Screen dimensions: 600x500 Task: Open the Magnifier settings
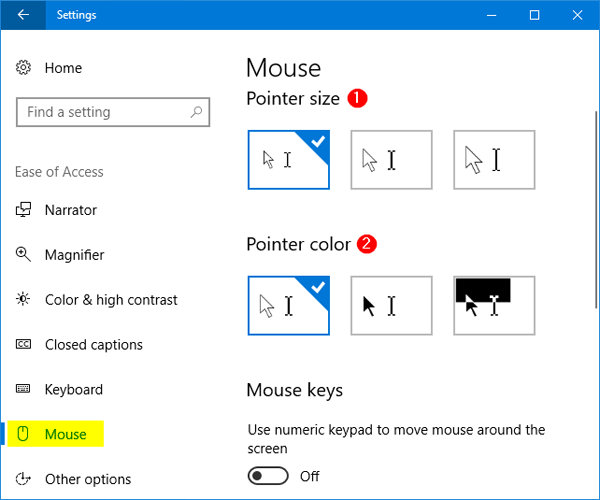(x=75, y=254)
